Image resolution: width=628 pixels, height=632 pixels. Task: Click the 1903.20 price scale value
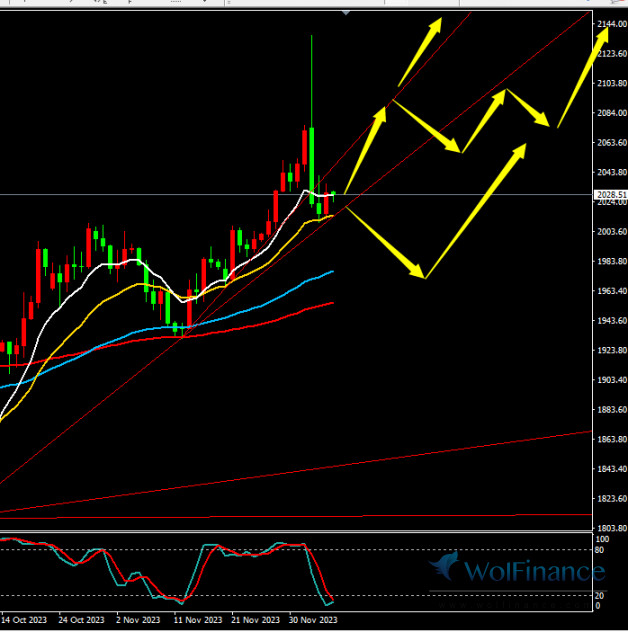coord(610,380)
